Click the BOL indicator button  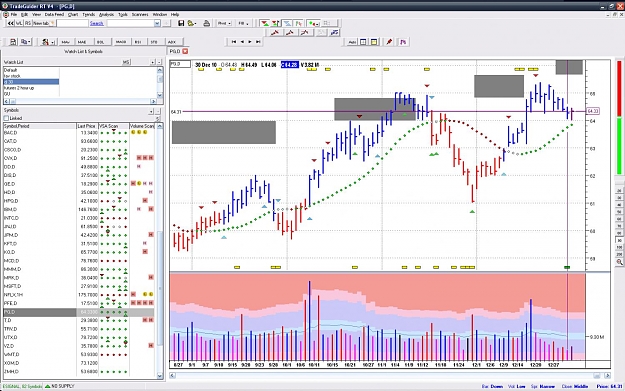(100, 42)
